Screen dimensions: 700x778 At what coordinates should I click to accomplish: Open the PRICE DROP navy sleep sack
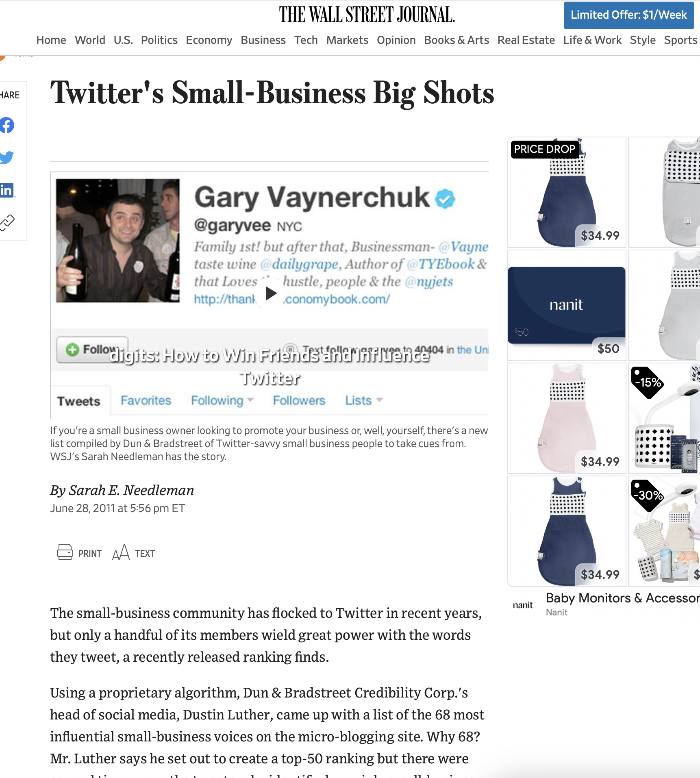[567, 192]
